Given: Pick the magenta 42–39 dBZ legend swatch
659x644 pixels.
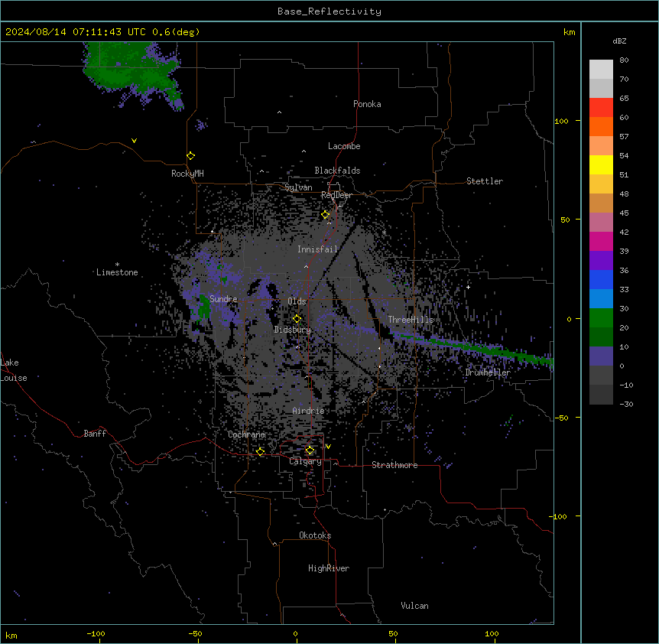Looking at the screenshot, I should pos(601,242).
